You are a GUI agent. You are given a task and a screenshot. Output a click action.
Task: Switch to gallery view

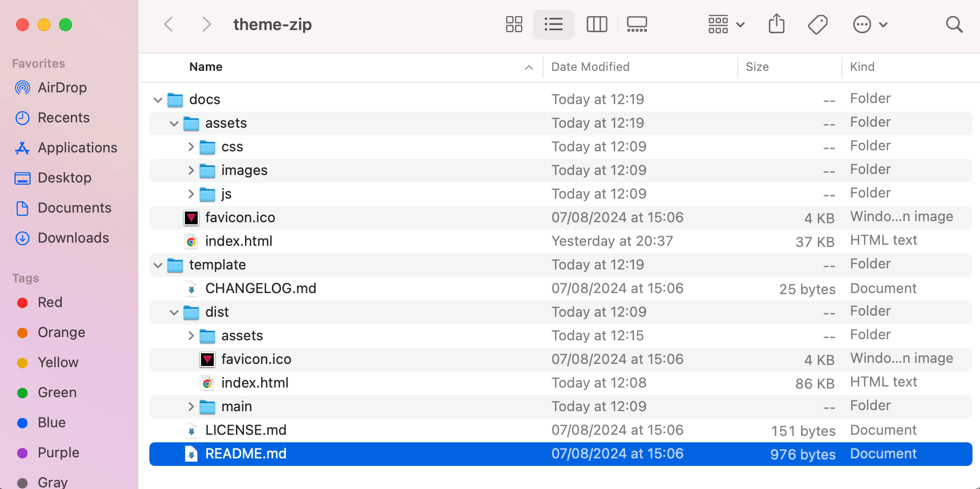[637, 25]
